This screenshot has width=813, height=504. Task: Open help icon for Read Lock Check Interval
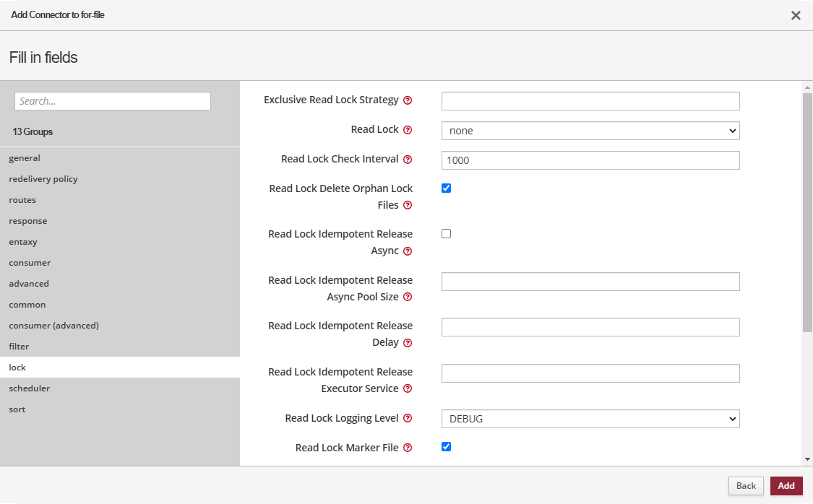click(x=408, y=160)
